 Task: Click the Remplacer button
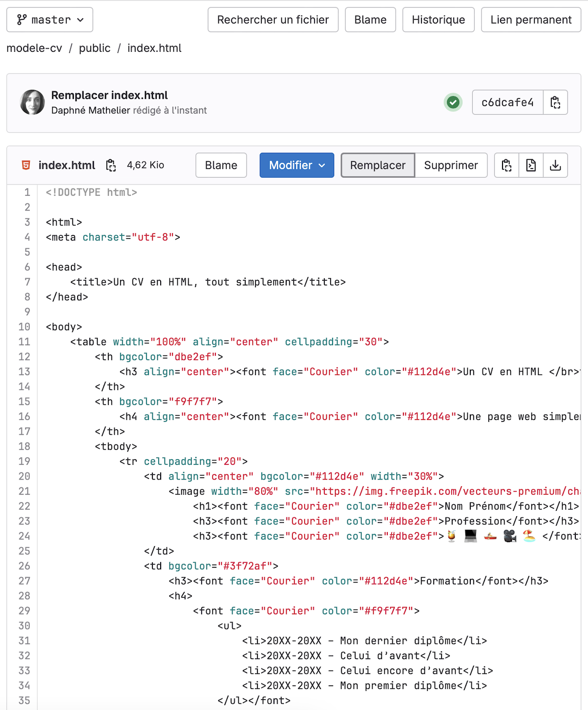[x=378, y=166]
